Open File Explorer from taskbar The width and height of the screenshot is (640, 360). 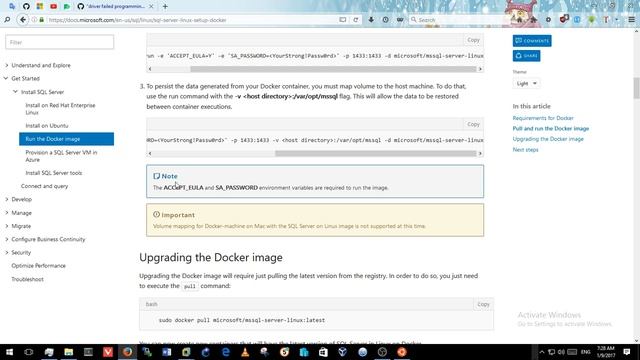69,352
